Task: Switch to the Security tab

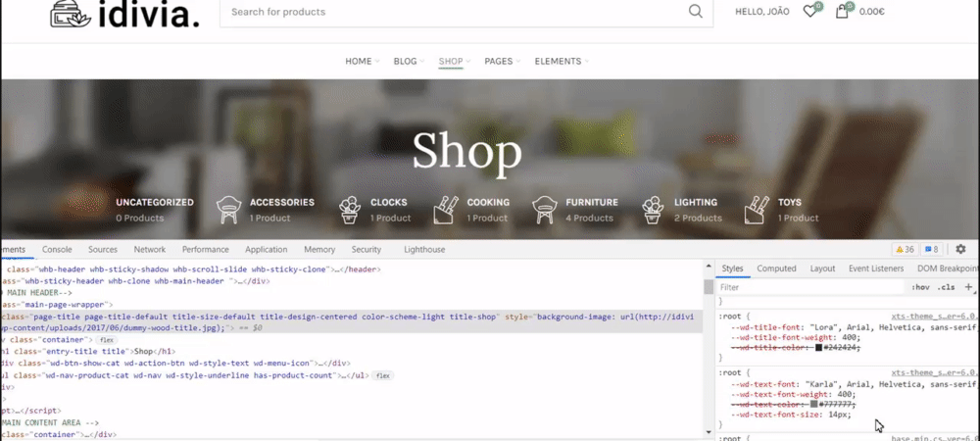Action: click(x=367, y=249)
